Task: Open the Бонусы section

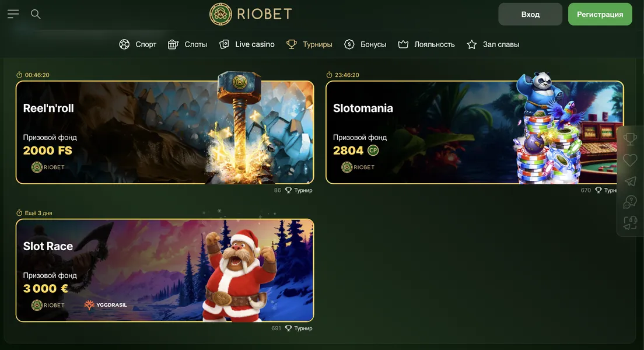Action: [365, 44]
